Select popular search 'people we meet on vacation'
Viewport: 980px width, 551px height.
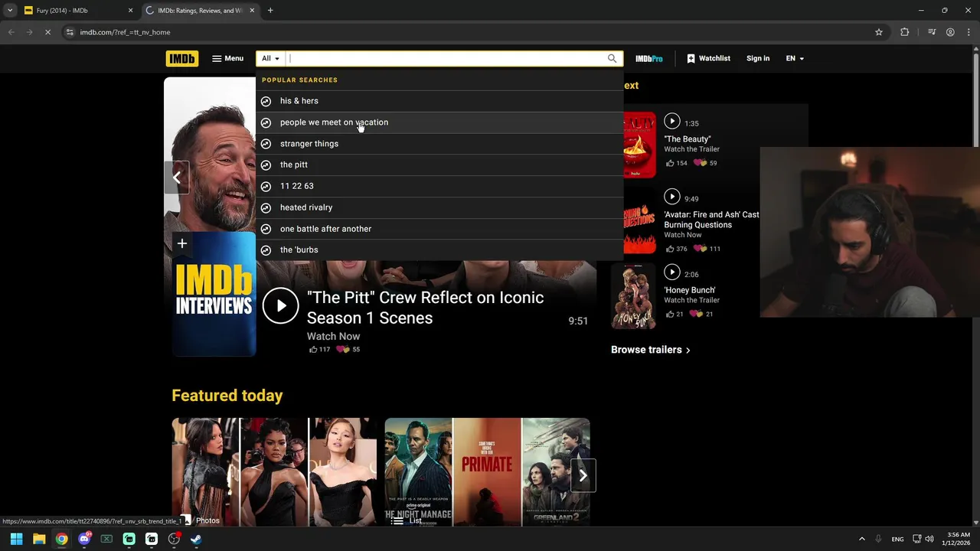(x=439, y=122)
